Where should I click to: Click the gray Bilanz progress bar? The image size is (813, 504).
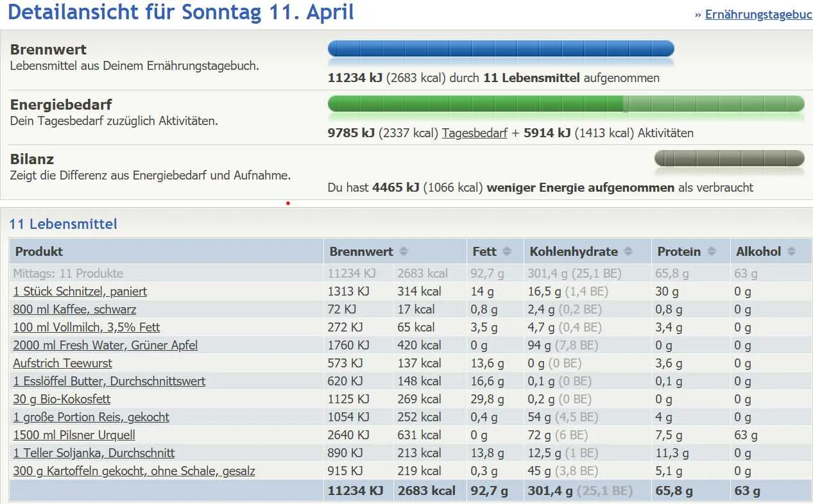tap(730, 158)
